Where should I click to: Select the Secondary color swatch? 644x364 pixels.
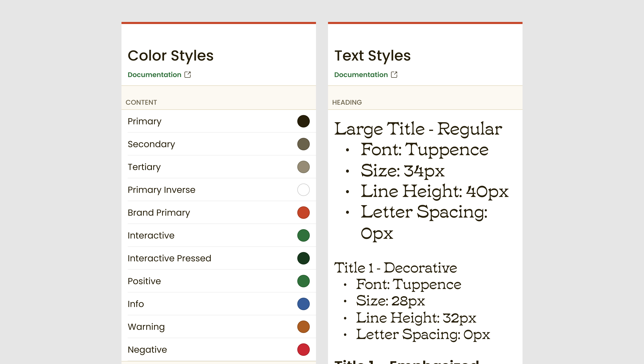pyautogui.click(x=303, y=144)
